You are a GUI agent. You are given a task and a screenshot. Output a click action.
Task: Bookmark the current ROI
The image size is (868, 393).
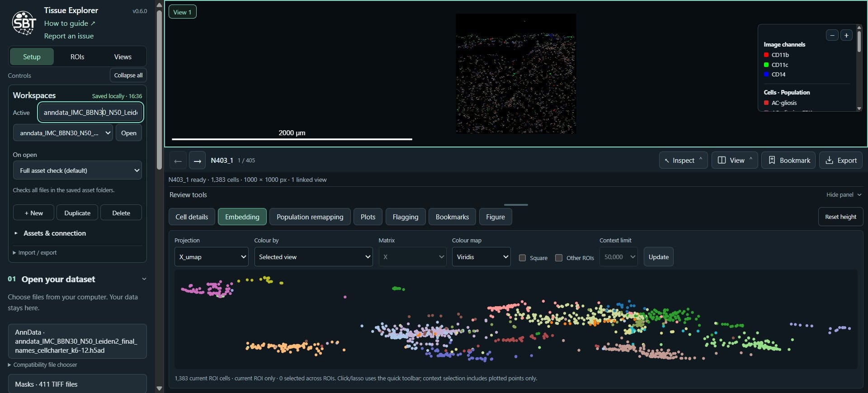(x=788, y=160)
